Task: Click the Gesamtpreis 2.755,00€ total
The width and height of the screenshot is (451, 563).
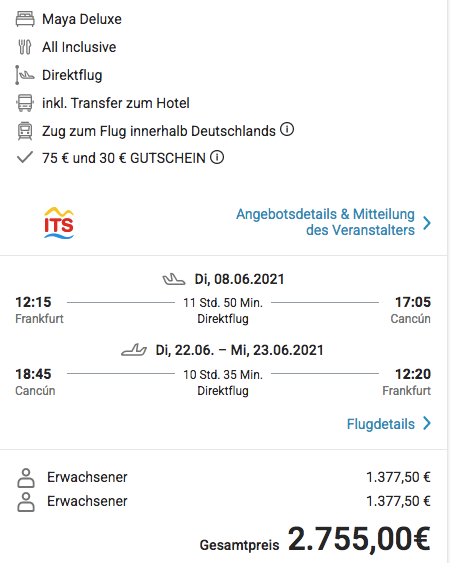Action: point(315,539)
